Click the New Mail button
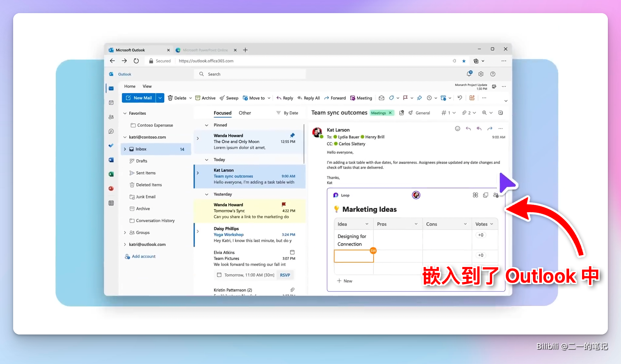621x364 pixels. 139,98
